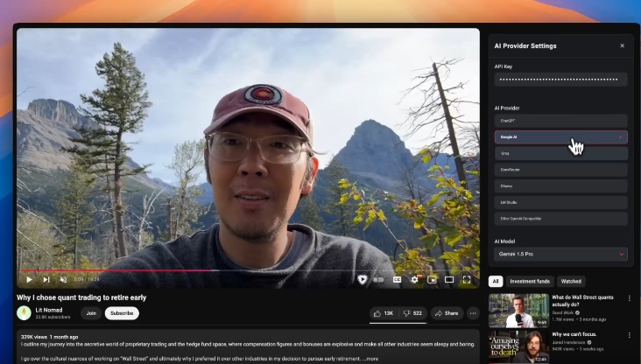Open options for Wall Street quants video
The width and height of the screenshot is (641, 364).
pos(629,298)
